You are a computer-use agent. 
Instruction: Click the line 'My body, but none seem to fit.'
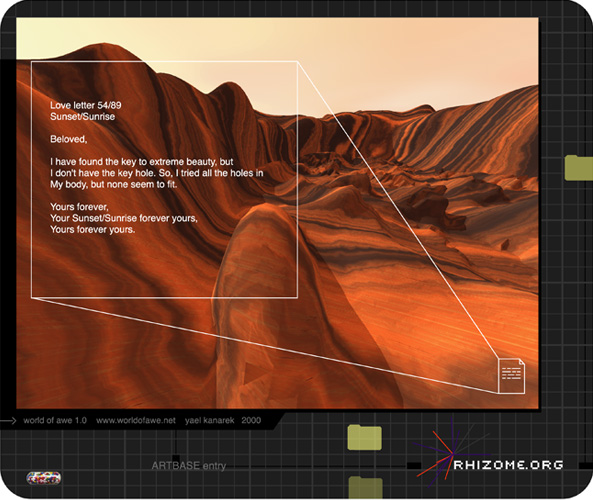[113, 185]
